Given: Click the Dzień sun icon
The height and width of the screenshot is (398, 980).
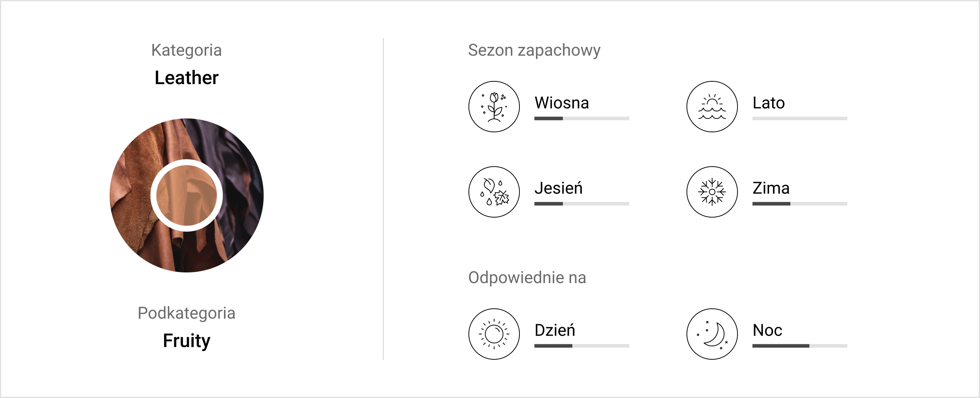Looking at the screenshot, I should point(494,334).
